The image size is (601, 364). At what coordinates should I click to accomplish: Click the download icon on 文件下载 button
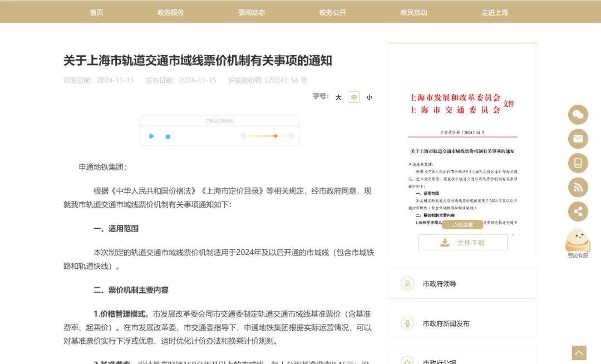444,242
